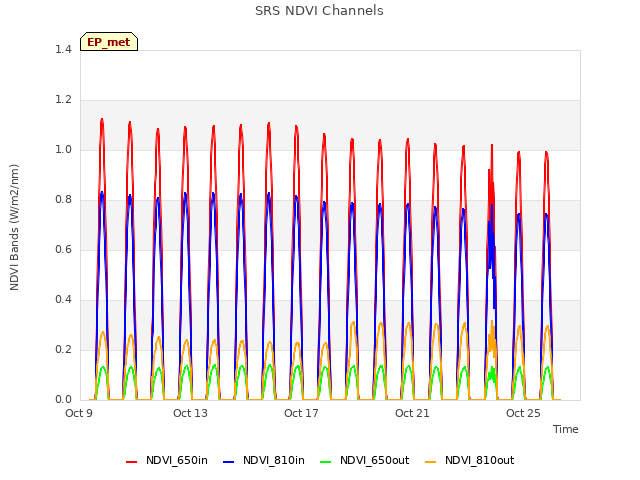Viewport: 640px width, 480px height.
Task: Click the 0.4 y-axis tick label
Action: (x=63, y=300)
